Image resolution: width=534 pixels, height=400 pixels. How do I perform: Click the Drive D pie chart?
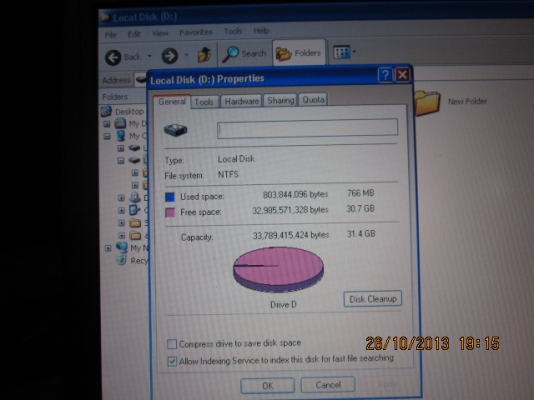tap(278, 269)
